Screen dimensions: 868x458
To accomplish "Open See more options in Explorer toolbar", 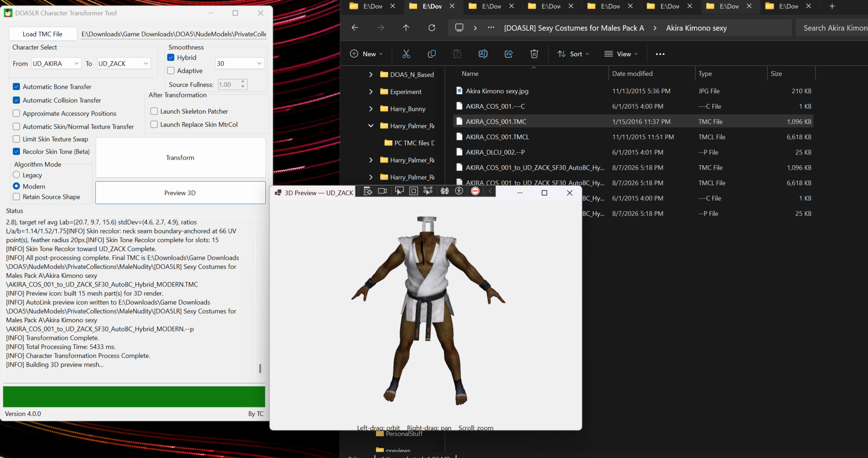I will coord(660,54).
